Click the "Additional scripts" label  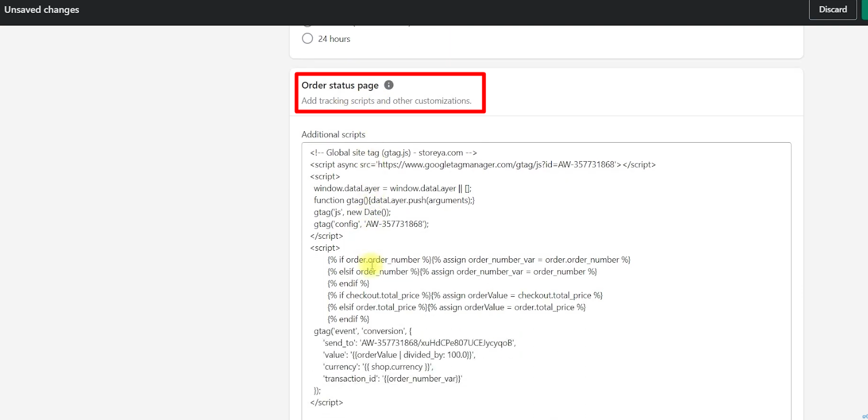coord(334,135)
